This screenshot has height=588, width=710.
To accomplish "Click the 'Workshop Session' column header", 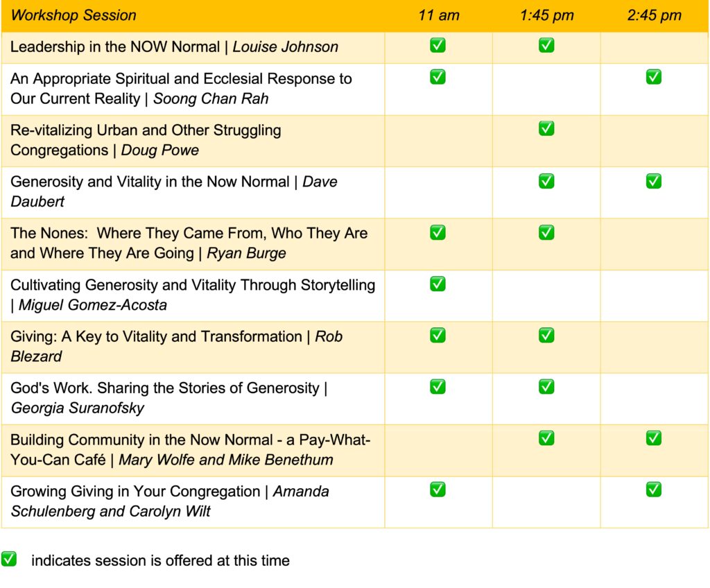I will coord(73,15).
